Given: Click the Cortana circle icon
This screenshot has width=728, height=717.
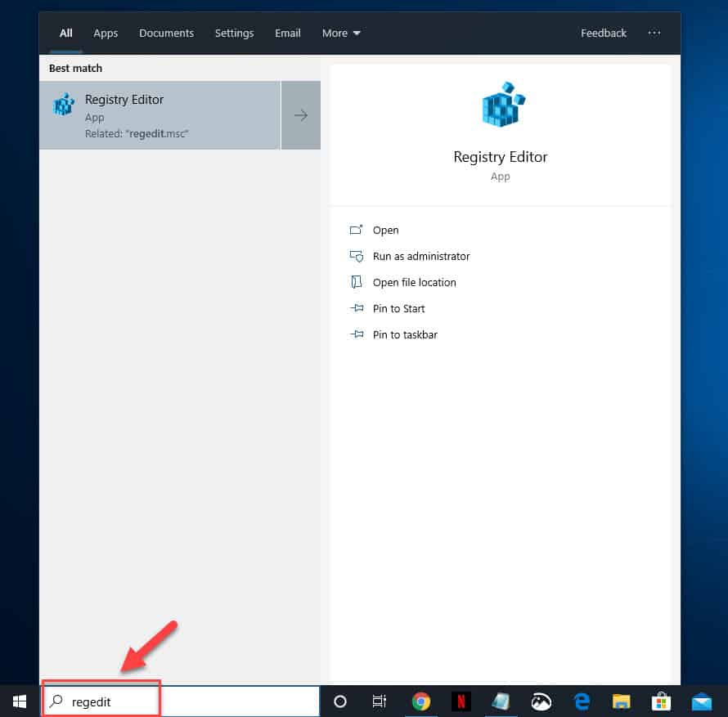Looking at the screenshot, I should point(339,701).
